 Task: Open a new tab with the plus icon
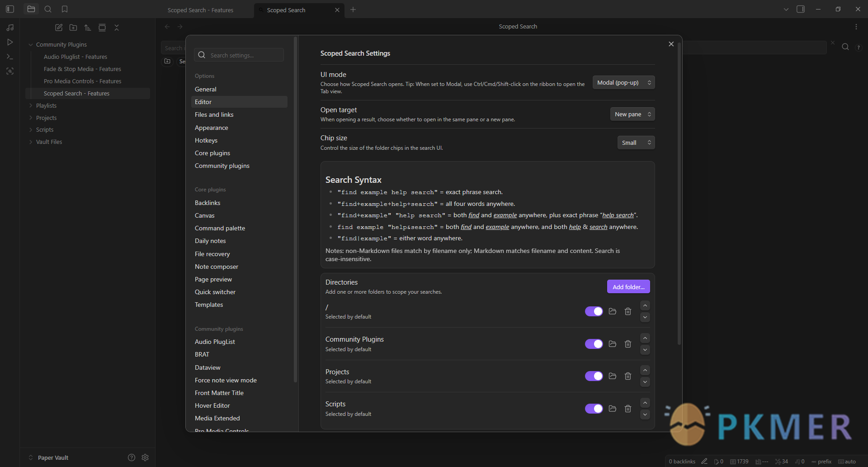[353, 10]
